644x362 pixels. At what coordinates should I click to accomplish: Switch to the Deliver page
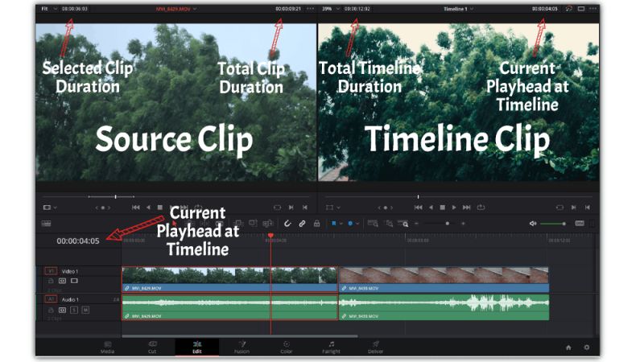(x=375, y=348)
